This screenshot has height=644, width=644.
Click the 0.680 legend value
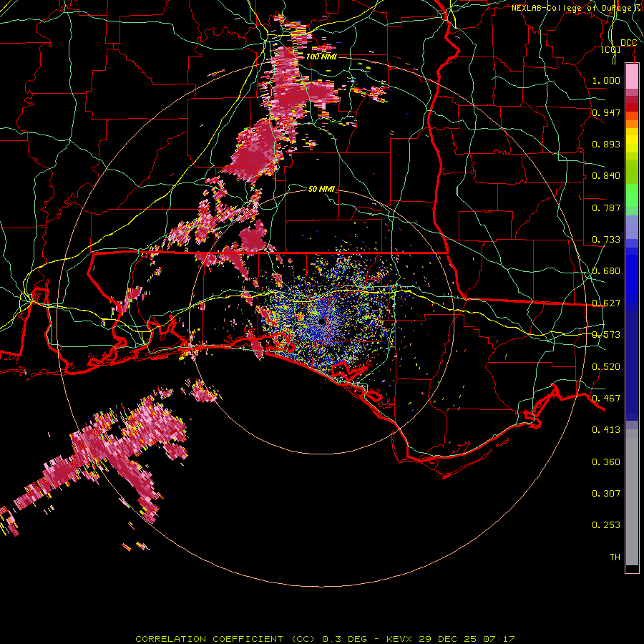click(x=606, y=271)
